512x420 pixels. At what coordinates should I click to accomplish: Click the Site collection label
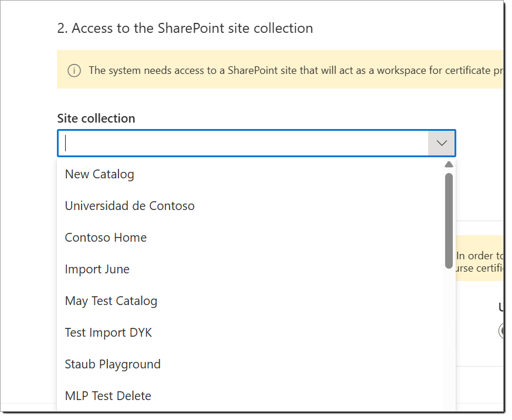[96, 118]
